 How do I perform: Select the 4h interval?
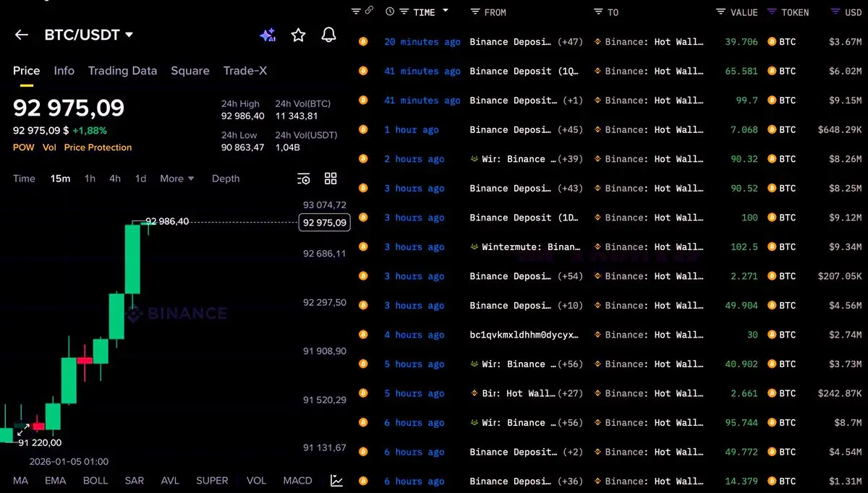[x=115, y=179]
